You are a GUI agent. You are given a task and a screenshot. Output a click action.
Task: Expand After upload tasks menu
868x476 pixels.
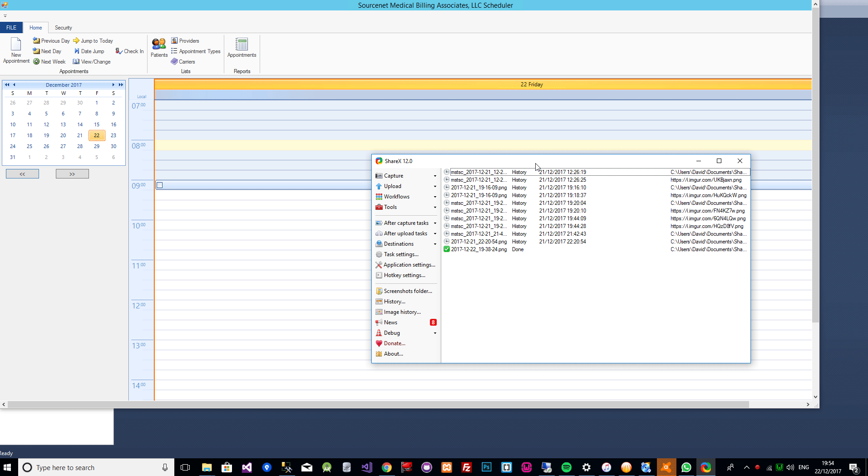tap(406, 233)
